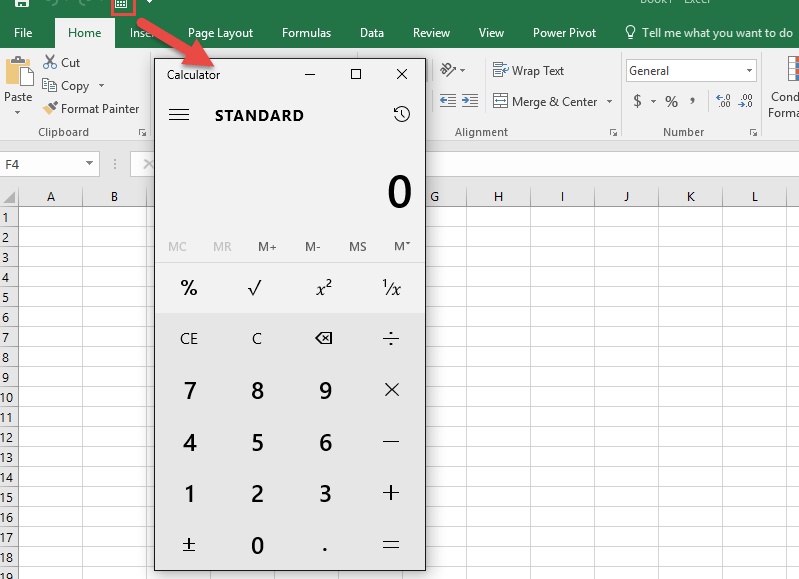The height and width of the screenshot is (579, 799).
Task: Click the square root key
Action: [255, 288]
